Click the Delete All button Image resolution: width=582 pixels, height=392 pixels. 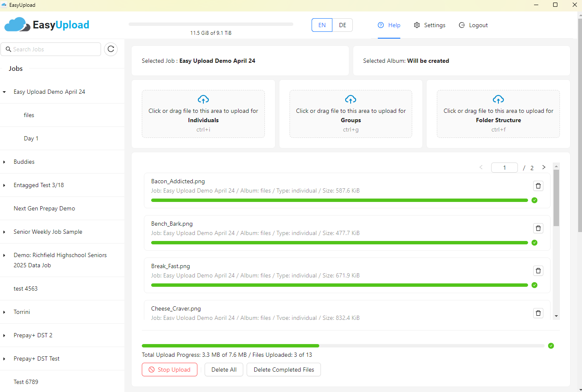coord(224,370)
